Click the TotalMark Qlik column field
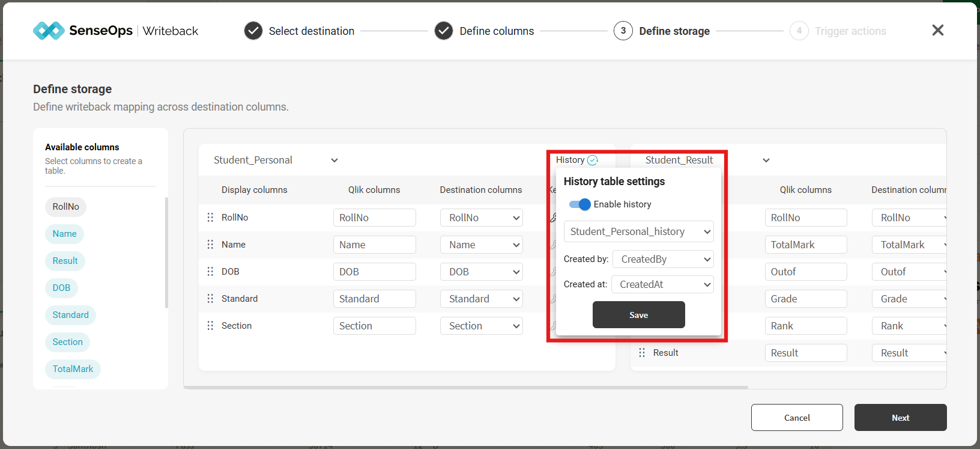The width and height of the screenshot is (980, 449). point(806,245)
